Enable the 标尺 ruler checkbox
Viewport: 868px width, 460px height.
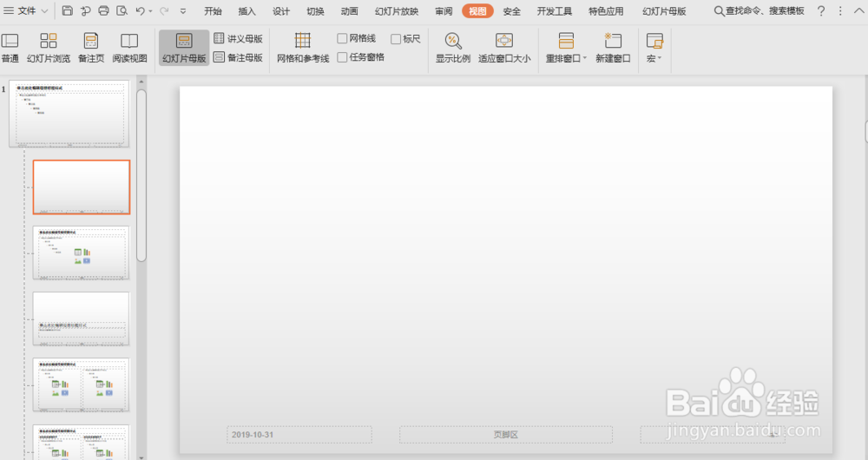[396, 39]
